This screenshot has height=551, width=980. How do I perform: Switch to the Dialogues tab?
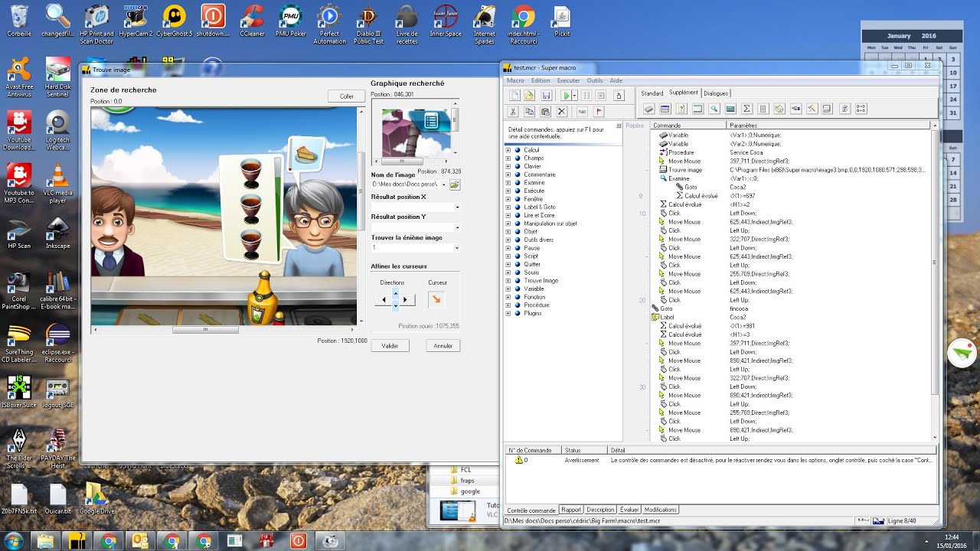(x=716, y=93)
